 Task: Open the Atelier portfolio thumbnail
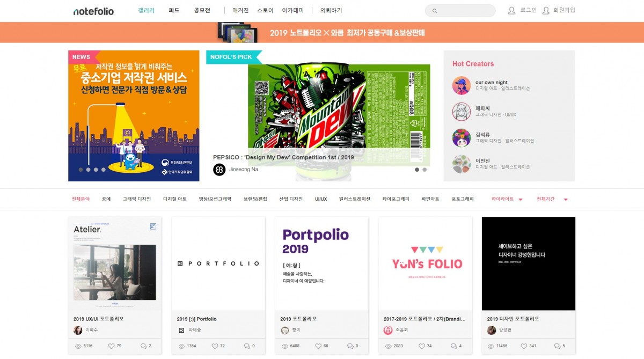115,263
